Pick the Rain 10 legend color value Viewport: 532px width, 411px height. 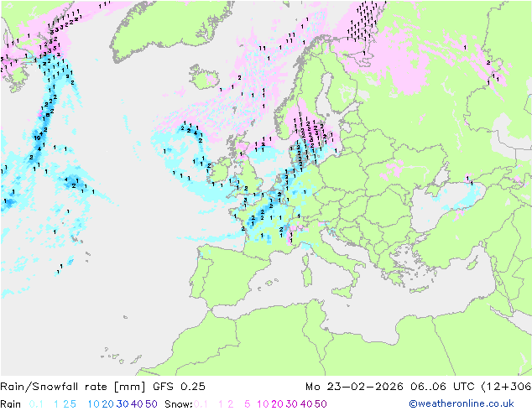click(94, 404)
